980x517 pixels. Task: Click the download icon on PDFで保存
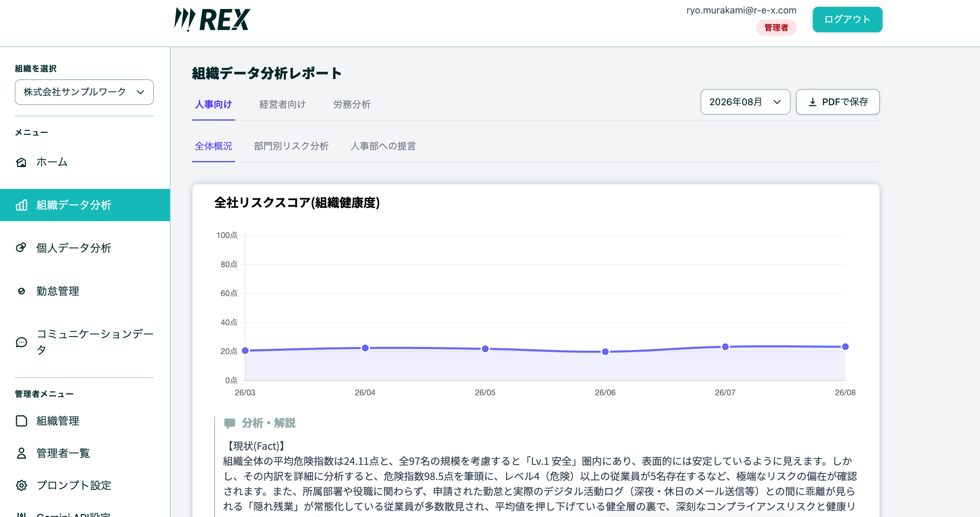click(812, 102)
